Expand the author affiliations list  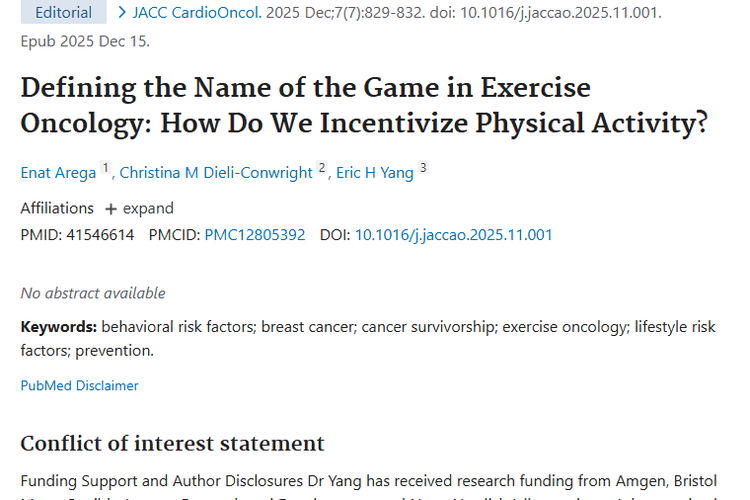click(147, 209)
